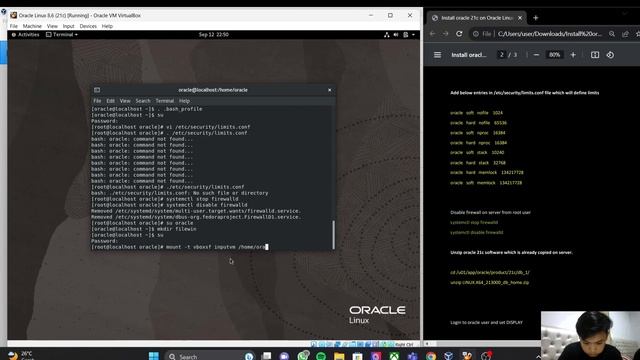Click the PDF fit to page icon
This screenshot has height=360, width=640.
[595, 55]
